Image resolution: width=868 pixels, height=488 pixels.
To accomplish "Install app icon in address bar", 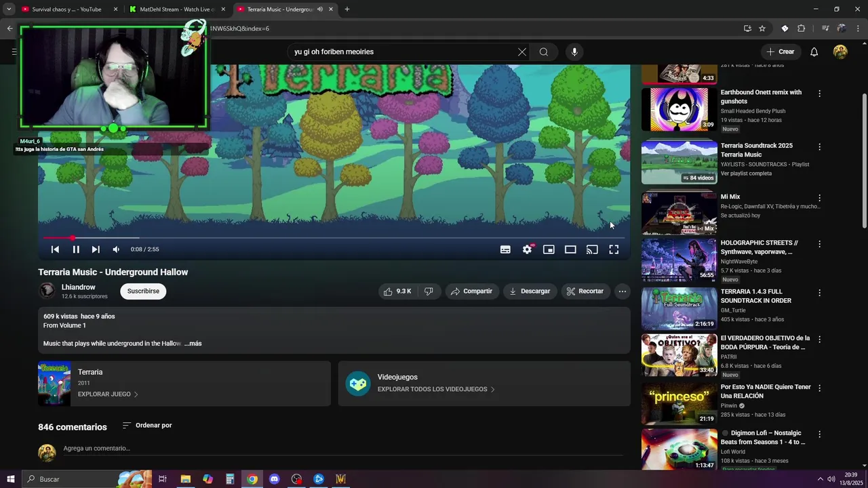I will pyautogui.click(x=747, y=28).
